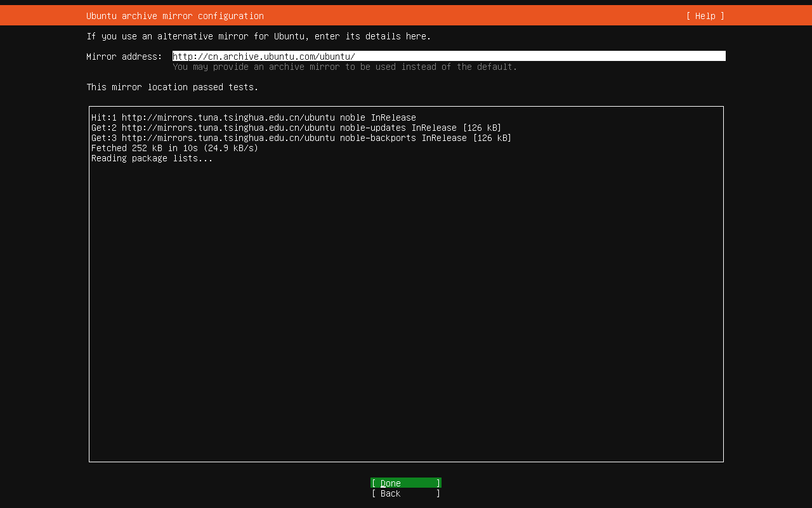Click the Fetched 252 kB status line
The image size is (812, 508).
(174, 148)
